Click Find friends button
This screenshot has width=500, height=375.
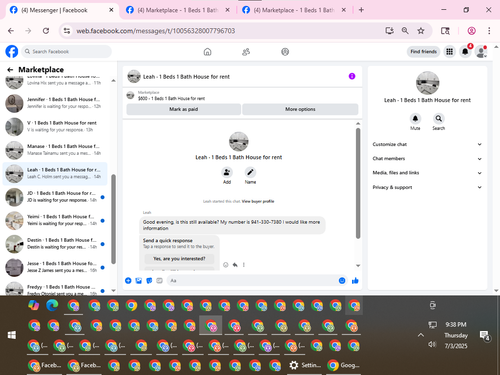(423, 52)
